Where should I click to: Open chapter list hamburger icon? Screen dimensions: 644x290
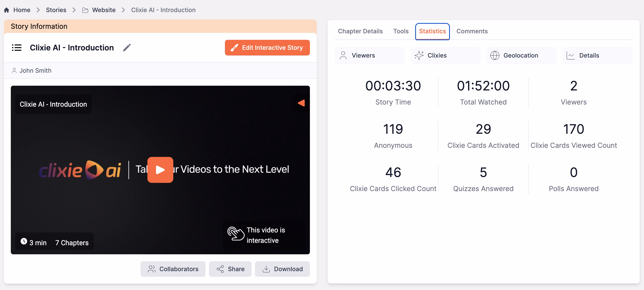[x=17, y=48]
